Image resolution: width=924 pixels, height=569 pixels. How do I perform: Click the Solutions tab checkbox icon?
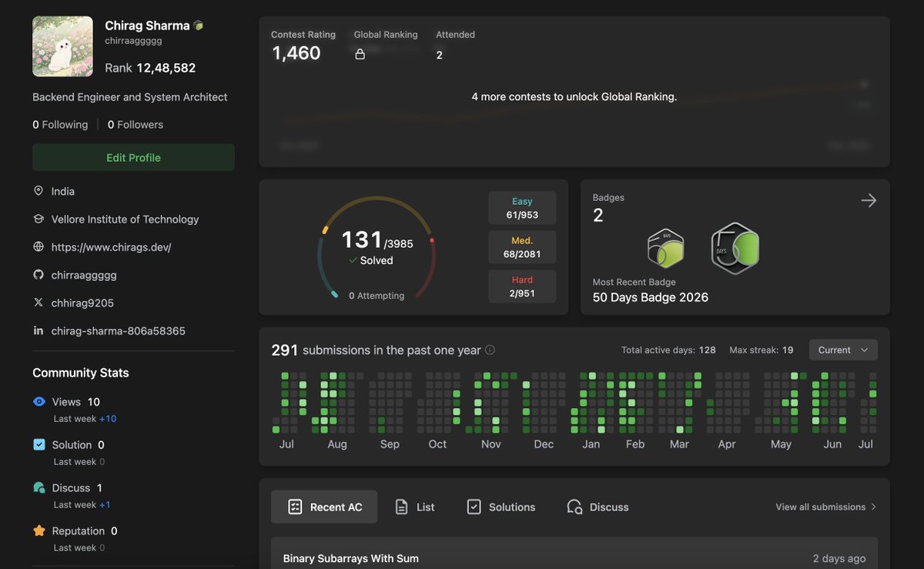(x=474, y=507)
